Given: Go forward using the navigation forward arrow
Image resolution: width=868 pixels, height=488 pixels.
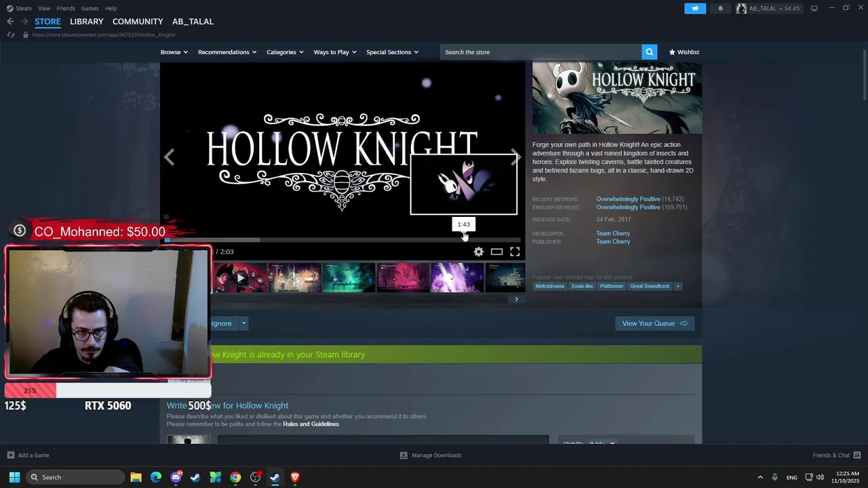Looking at the screenshot, I should click(24, 22).
